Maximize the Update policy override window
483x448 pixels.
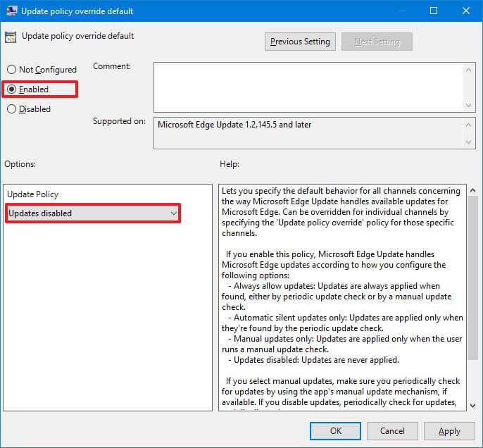coord(434,11)
